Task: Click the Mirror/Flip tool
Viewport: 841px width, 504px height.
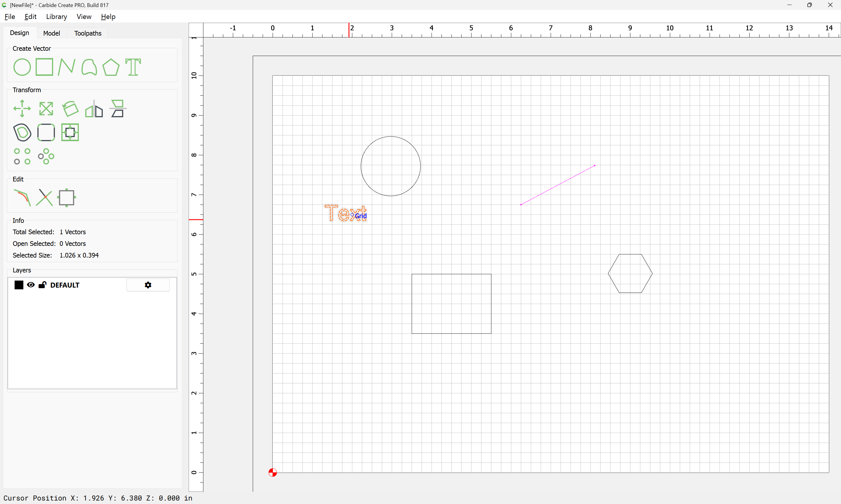Action: coord(94,109)
